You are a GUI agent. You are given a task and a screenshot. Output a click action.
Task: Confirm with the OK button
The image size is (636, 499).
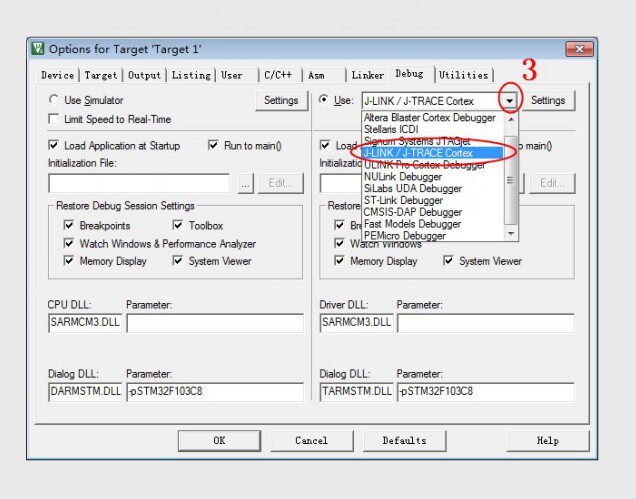click(219, 441)
